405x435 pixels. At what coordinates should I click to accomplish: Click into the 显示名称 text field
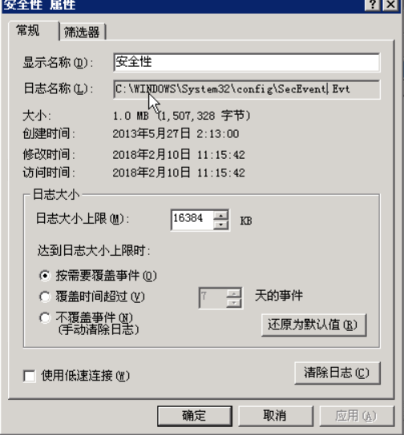pos(246,62)
